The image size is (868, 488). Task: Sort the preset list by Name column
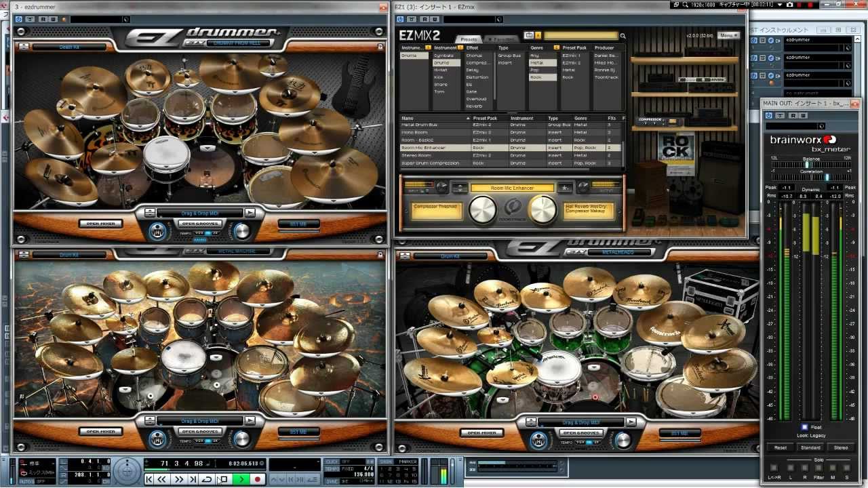(434, 118)
